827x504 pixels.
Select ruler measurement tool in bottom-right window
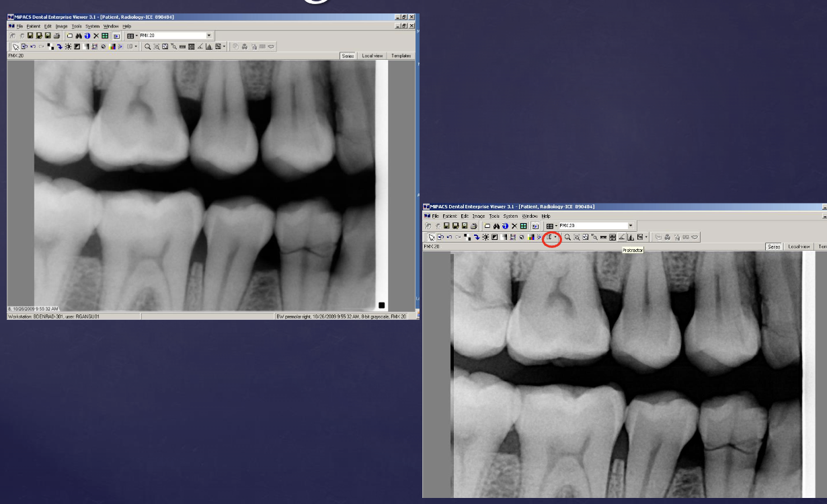[604, 237]
